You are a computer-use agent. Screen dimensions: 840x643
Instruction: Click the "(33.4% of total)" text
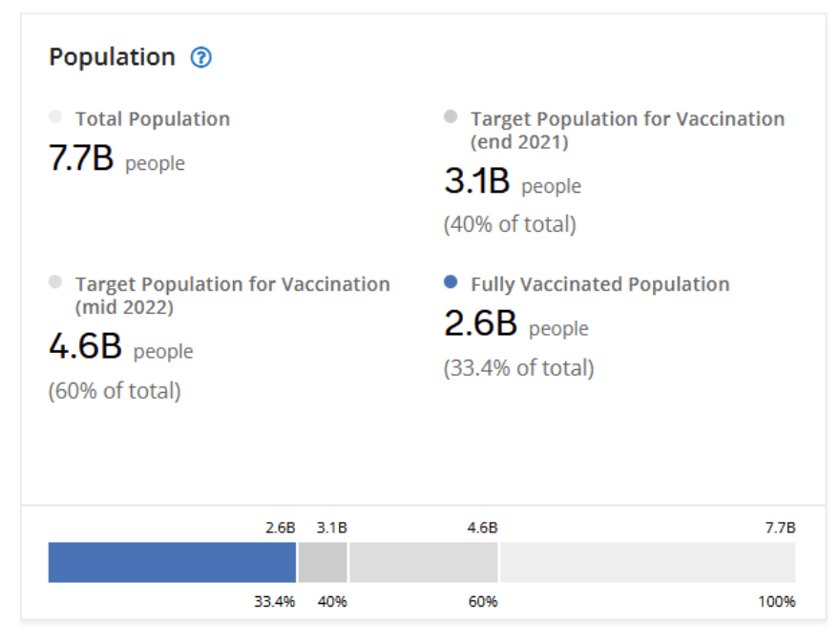click(x=518, y=368)
